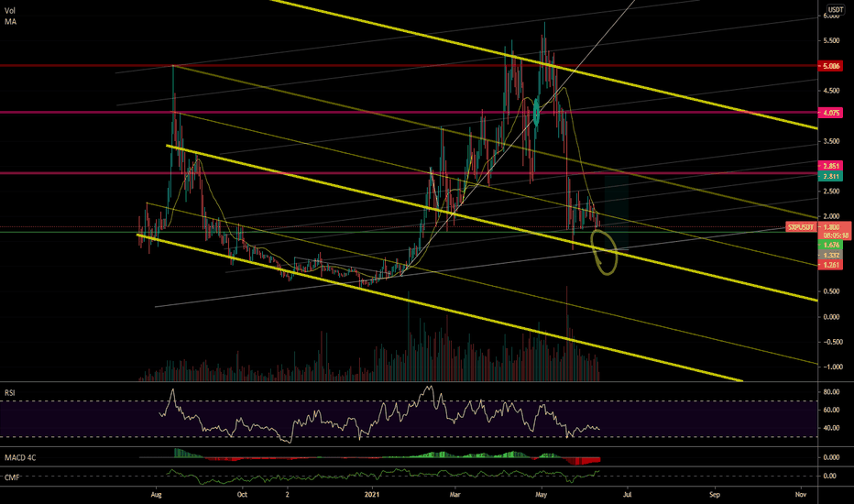854x504 pixels.
Task: Click the 2021 label on time axis
Action: click(371, 495)
